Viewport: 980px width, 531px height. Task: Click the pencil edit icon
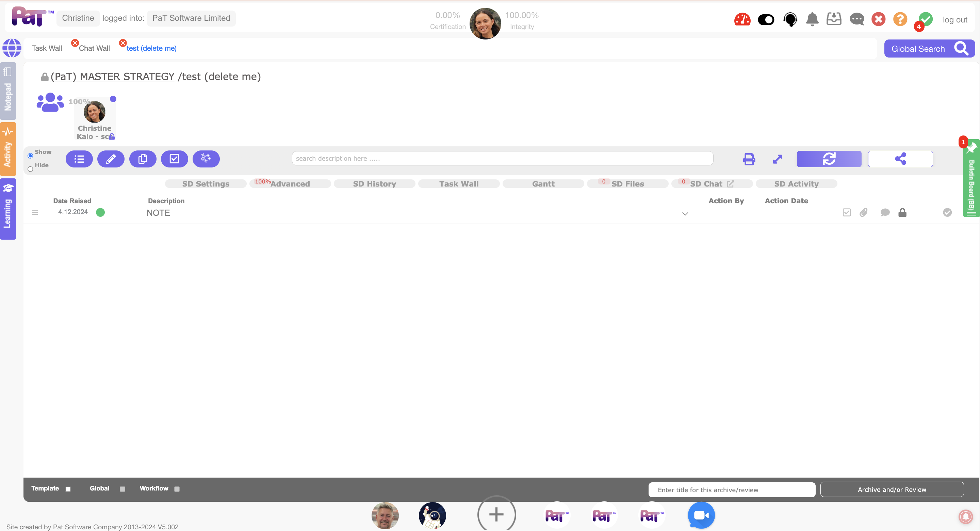tap(111, 159)
